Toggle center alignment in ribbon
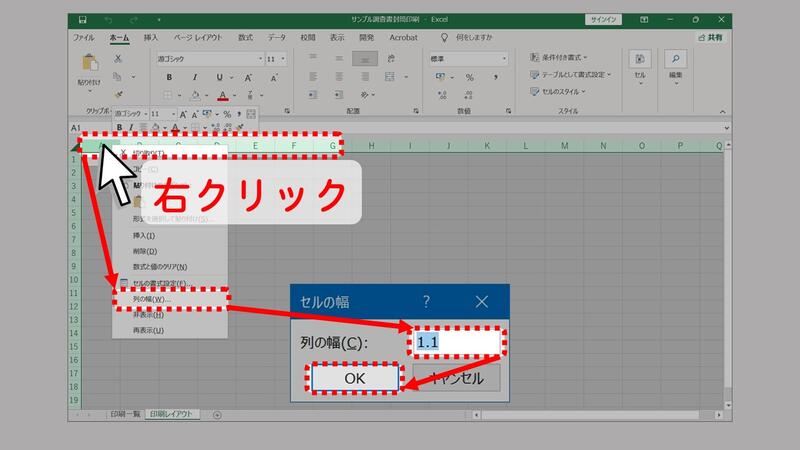This screenshot has width=800, height=450. (339, 77)
